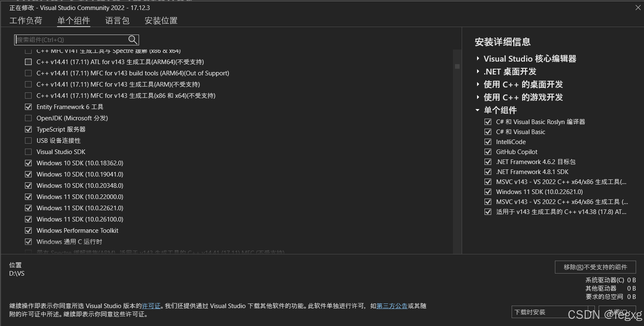The width and height of the screenshot is (644, 326).
Task: Open the 下载时安装 dropdown
Action: coord(553,312)
